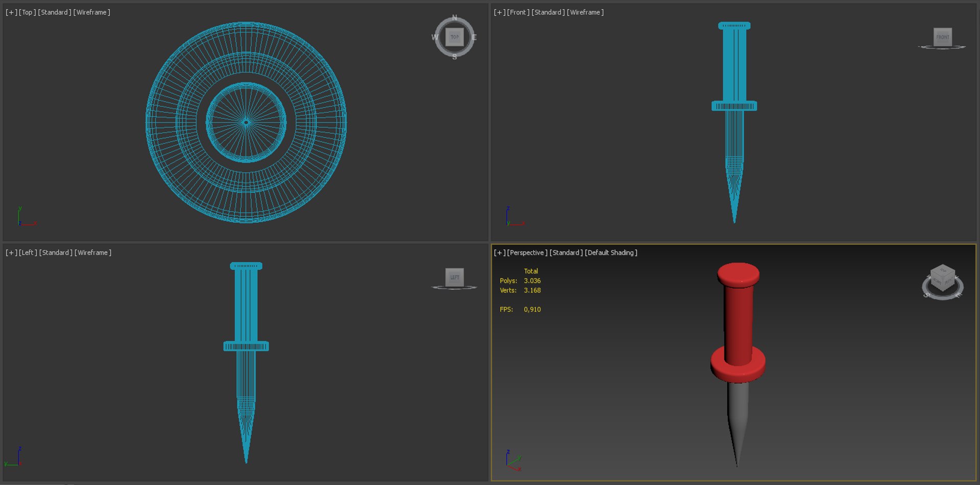Click the compass ring under Front ViewCube

(942, 47)
